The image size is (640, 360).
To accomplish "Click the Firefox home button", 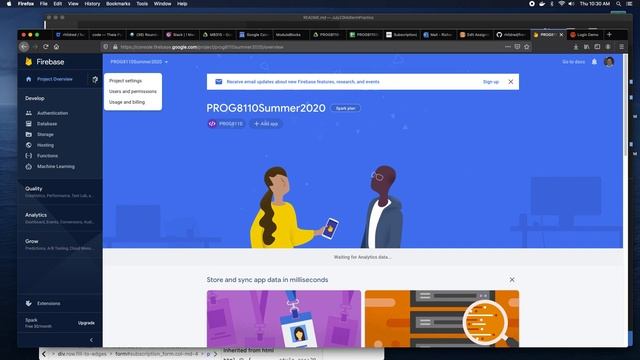I will [x=56, y=47].
